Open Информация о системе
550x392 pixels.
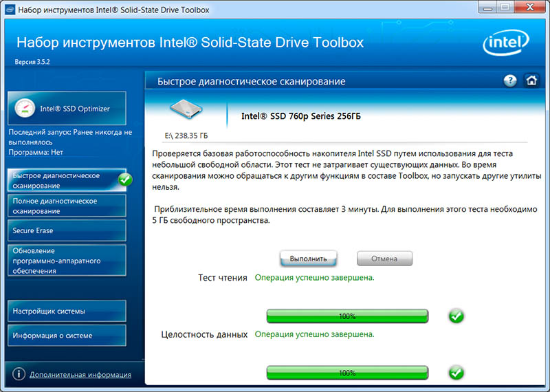coord(67,336)
